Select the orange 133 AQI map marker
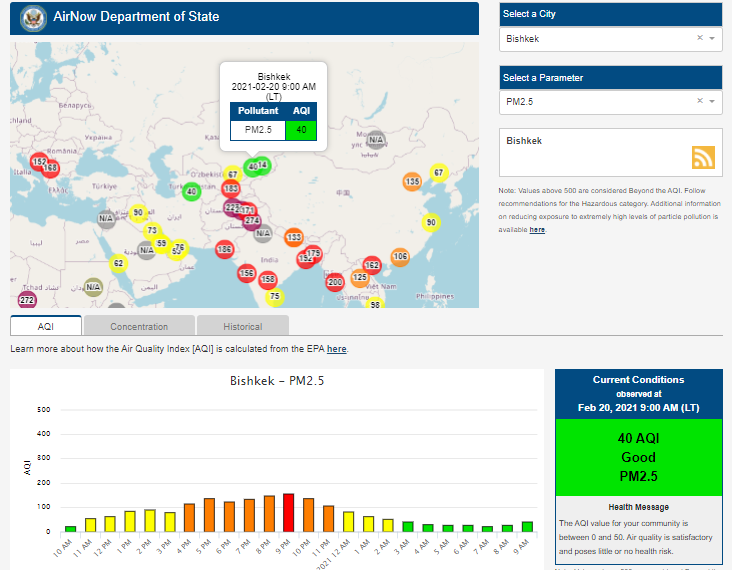Image resolution: width=732 pixels, height=570 pixels. pyautogui.click(x=293, y=237)
